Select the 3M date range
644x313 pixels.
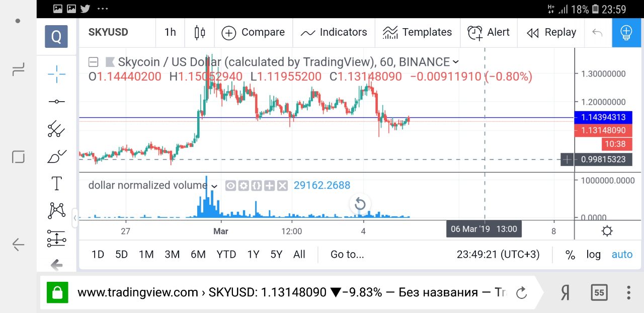click(172, 255)
